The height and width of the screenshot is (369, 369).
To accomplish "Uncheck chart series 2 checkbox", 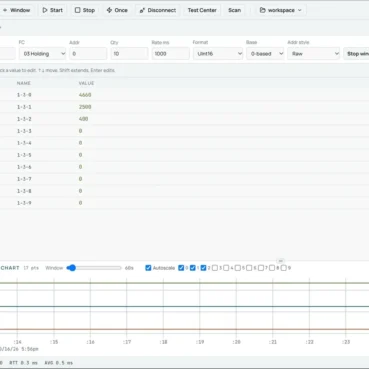I will coord(204,268).
